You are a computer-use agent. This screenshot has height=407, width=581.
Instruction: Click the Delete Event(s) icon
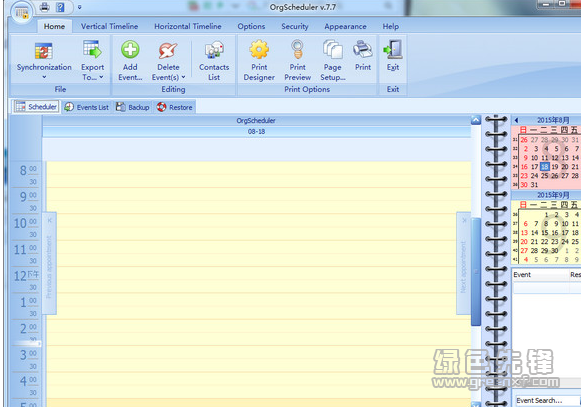pyautogui.click(x=168, y=50)
